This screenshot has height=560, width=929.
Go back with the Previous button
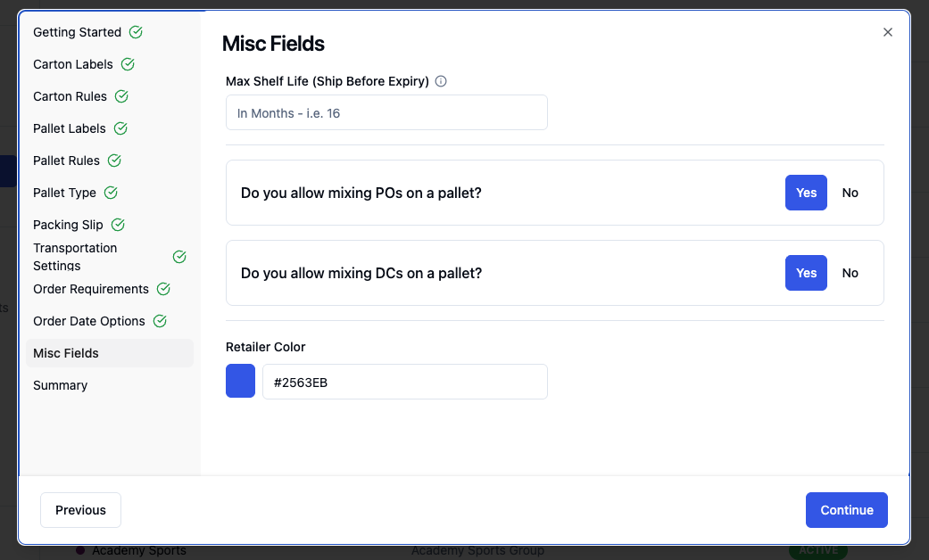click(80, 510)
